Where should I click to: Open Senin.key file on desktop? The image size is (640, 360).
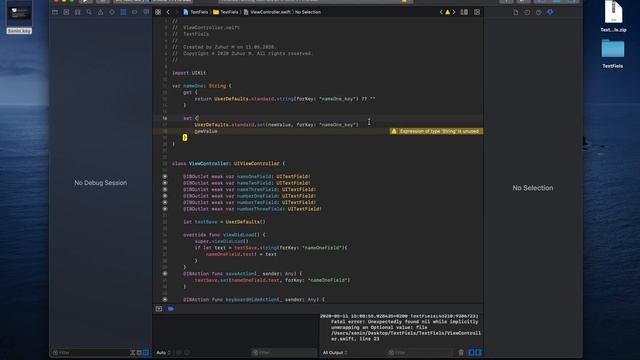click(19, 17)
